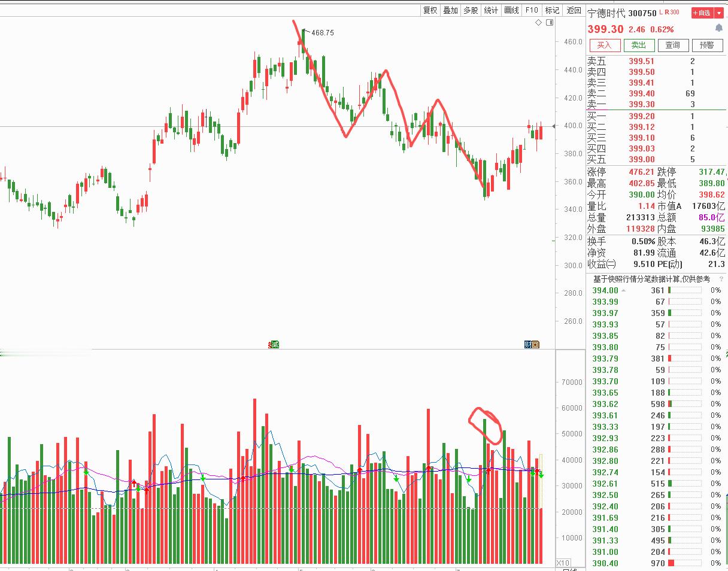
Task: Click the question mark help icon
Action: 720,279
